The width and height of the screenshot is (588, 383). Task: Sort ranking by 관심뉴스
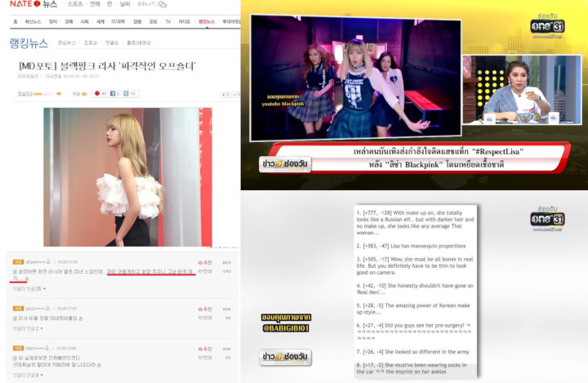67,42
